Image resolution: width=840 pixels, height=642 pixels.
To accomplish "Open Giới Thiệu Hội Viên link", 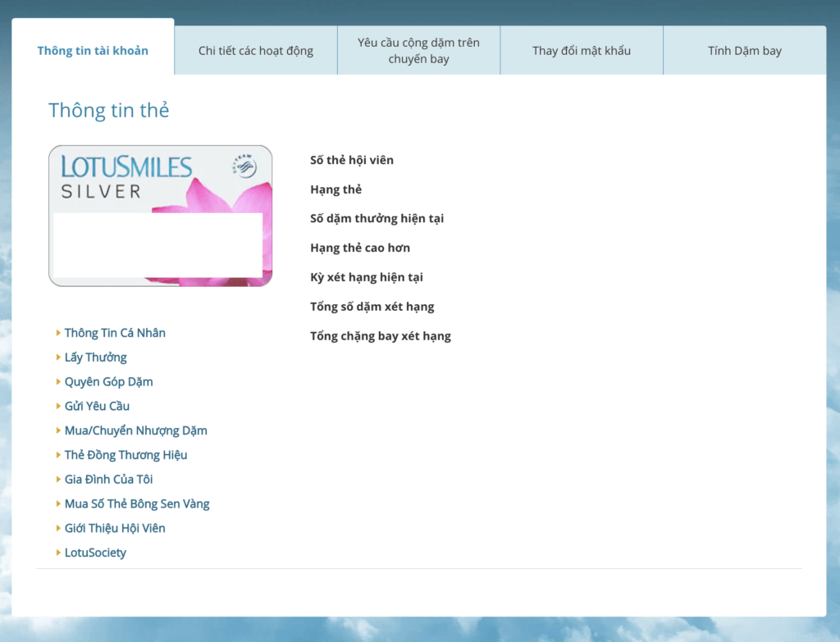I will 115,528.
